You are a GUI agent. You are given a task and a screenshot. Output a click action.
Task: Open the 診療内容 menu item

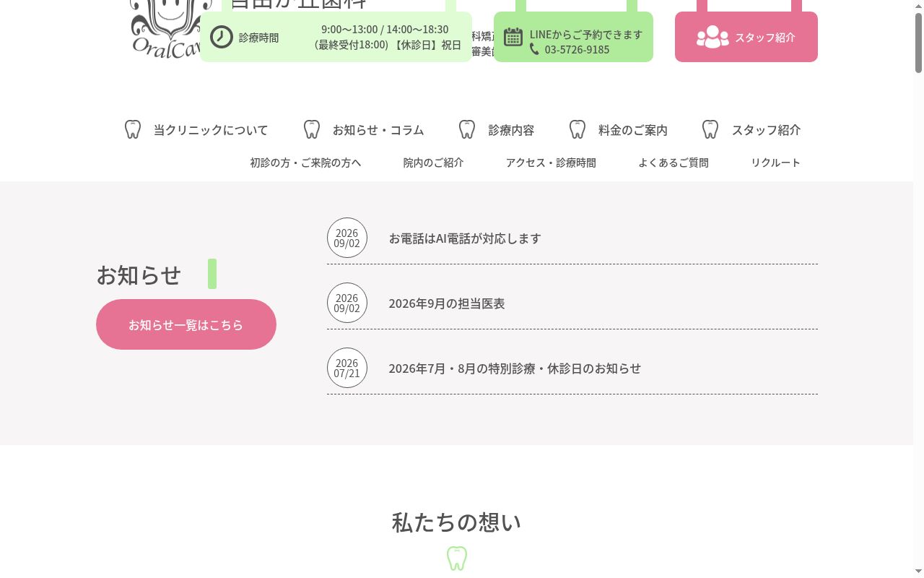tap(512, 130)
